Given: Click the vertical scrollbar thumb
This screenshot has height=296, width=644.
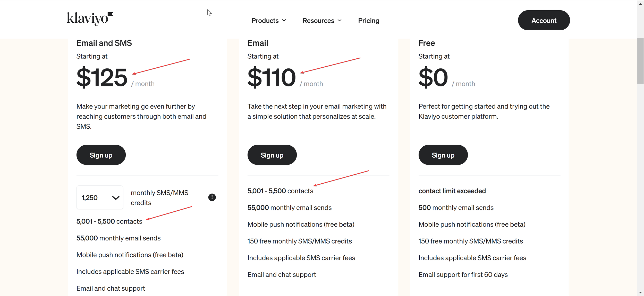Looking at the screenshot, I should (x=640, y=61).
